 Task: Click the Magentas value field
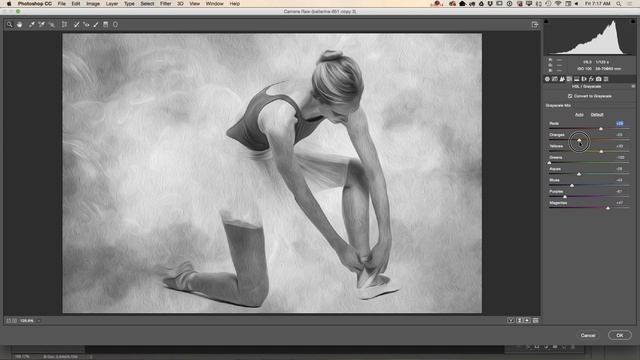[x=620, y=203]
